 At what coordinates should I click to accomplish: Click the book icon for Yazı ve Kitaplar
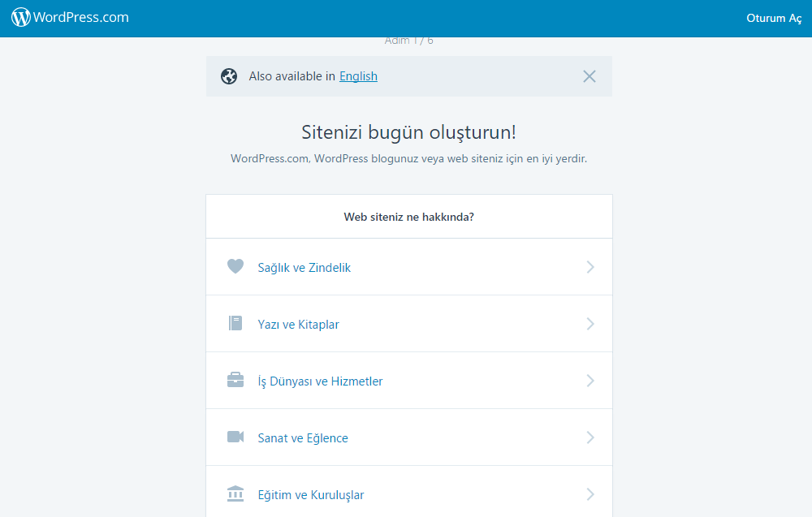coord(235,324)
